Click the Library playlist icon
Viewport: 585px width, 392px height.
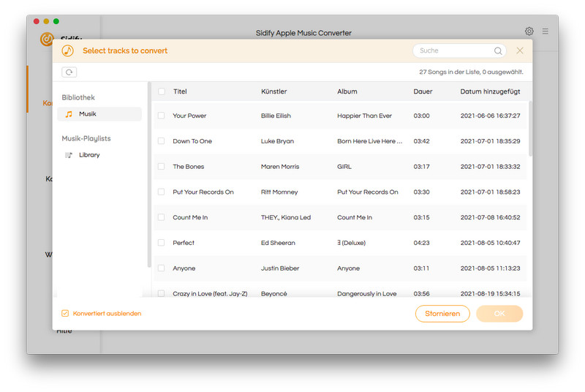click(69, 155)
